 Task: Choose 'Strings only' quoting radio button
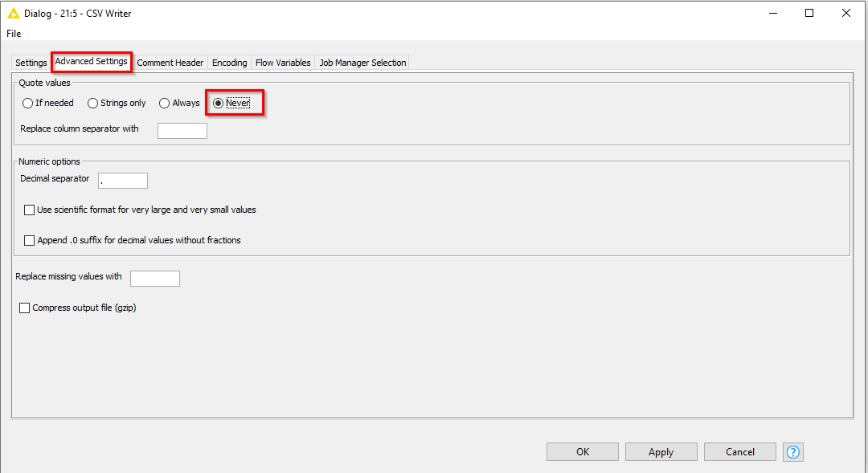click(93, 103)
